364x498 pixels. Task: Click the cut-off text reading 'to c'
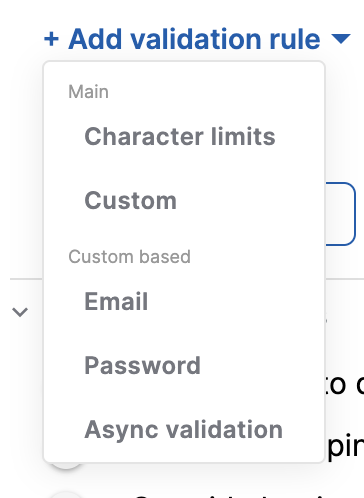345,386
